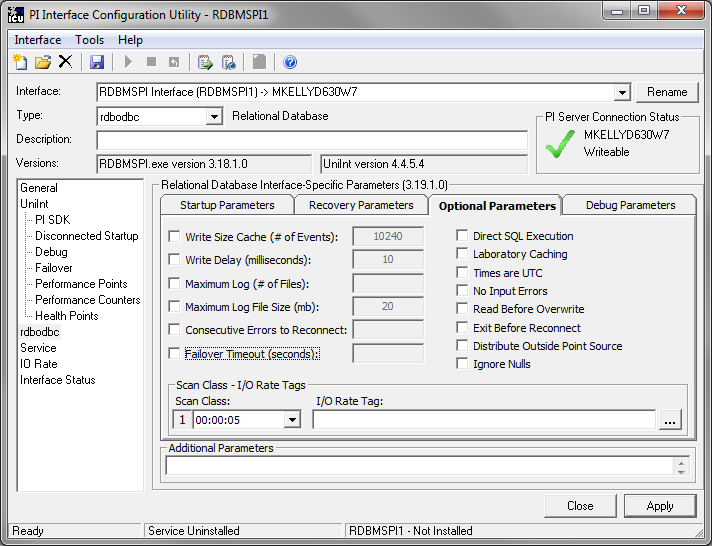Screen dimensions: 712x546
Task: Click the I/O Rate Tag browse button
Action: [x=669, y=420]
